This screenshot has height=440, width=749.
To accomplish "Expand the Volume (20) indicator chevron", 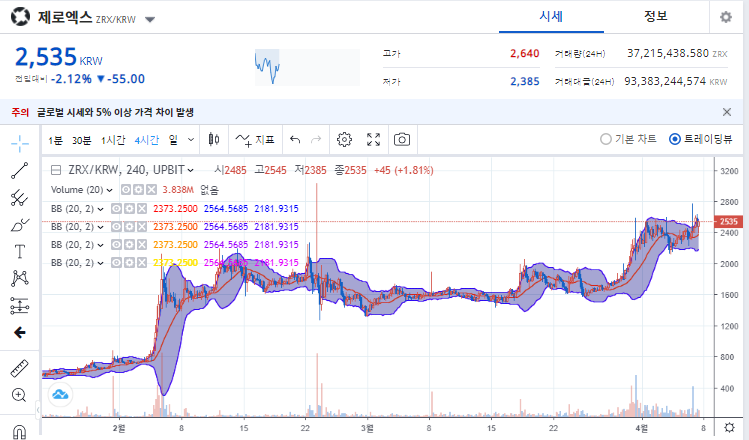I will point(109,190).
